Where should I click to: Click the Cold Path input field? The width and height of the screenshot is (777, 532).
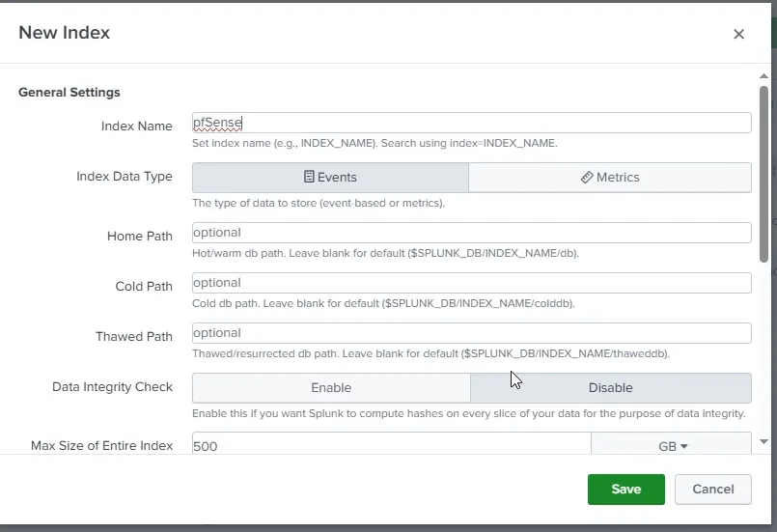(472, 283)
